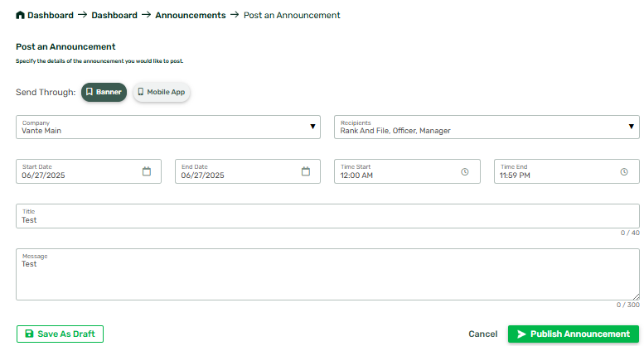The image size is (644, 346).
Task: Open the second Dashboard breadcrumb
Action: point(114,15)
